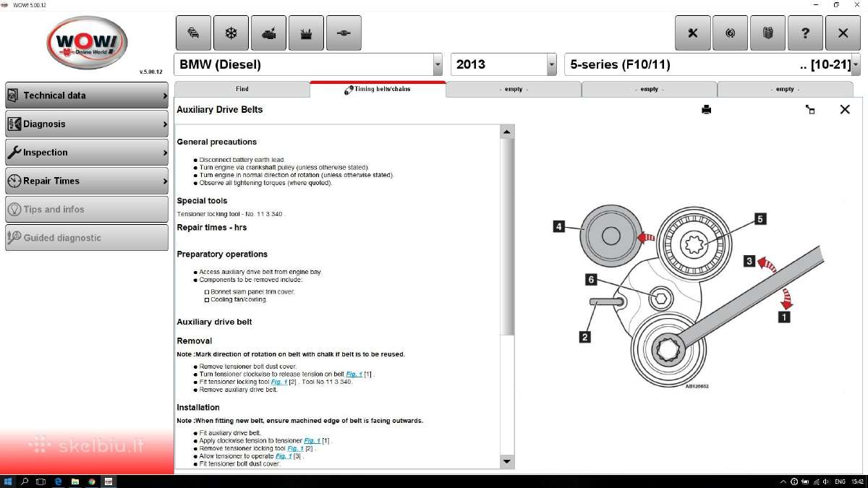This screenshot has height=488, width=868.
Task: Select the second empty tab
Action: point(650,89)
